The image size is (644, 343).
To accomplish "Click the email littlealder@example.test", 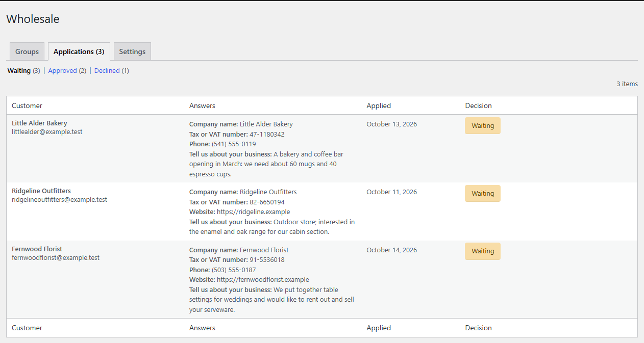I will (x=47, y=132).
